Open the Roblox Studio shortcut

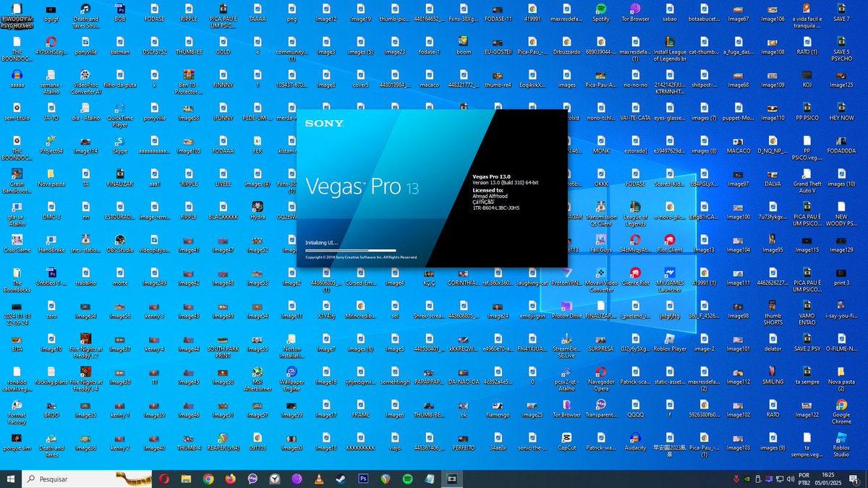[841, 445]
